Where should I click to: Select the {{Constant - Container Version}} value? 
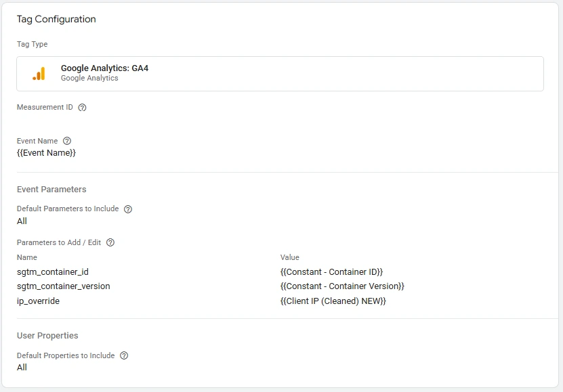coord(342,286)
